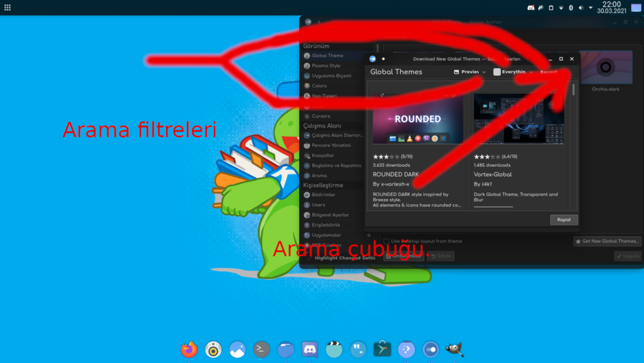Click the download dialog titlebar app icon
This screenshot has height=363, width=644.
373,59
